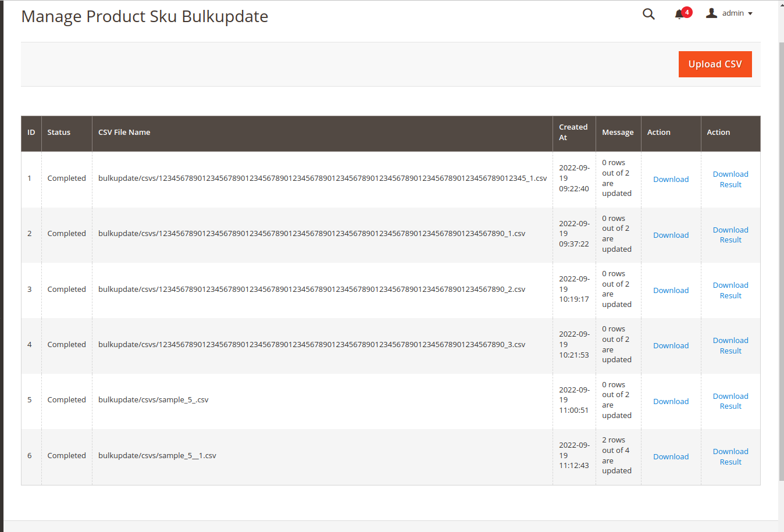Click the CSV File Name column header
This screenshot has width=784, height=532.
(124, 133)
